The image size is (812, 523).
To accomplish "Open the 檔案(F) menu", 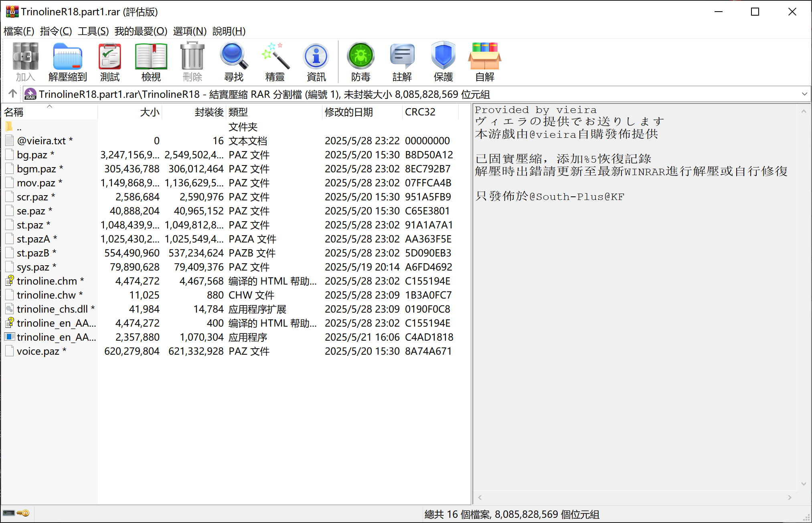I will [x=19, y=31].
